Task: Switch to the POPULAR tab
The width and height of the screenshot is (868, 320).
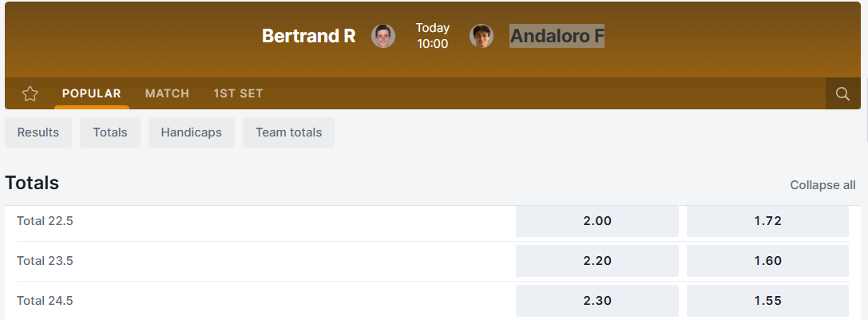Action: (x=92, y=93)
